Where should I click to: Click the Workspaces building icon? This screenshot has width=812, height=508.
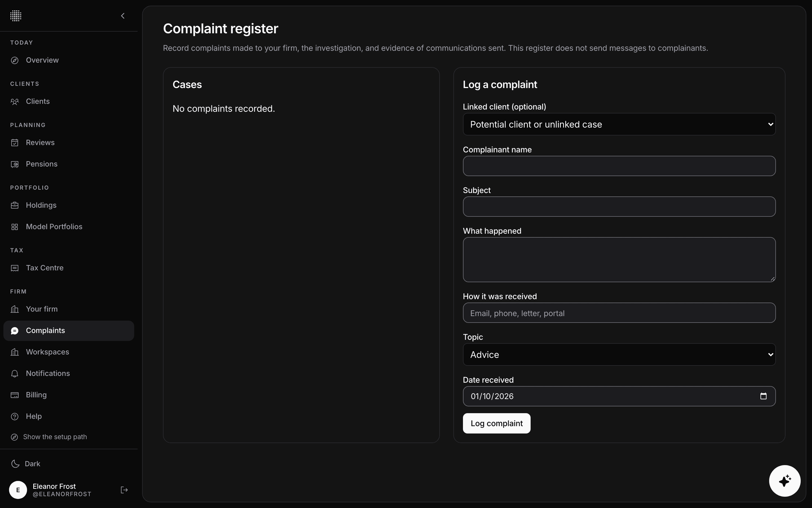coord(14,352)
